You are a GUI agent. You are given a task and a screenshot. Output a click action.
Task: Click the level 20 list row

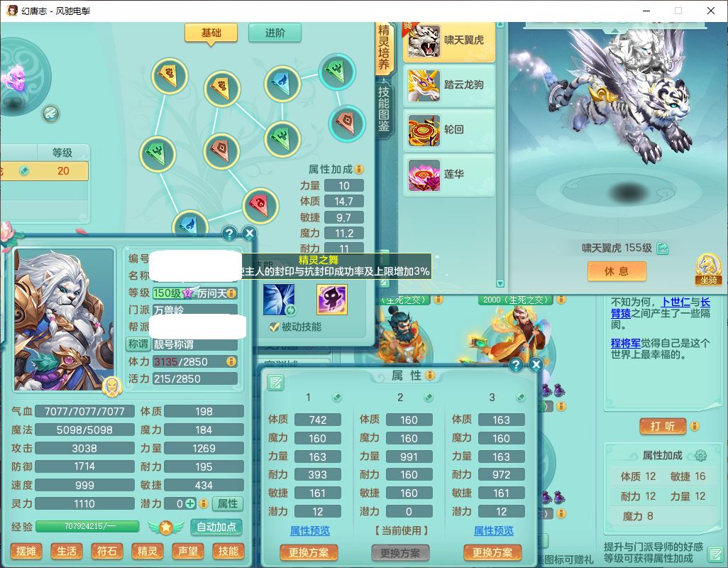(x=44, y=171)
